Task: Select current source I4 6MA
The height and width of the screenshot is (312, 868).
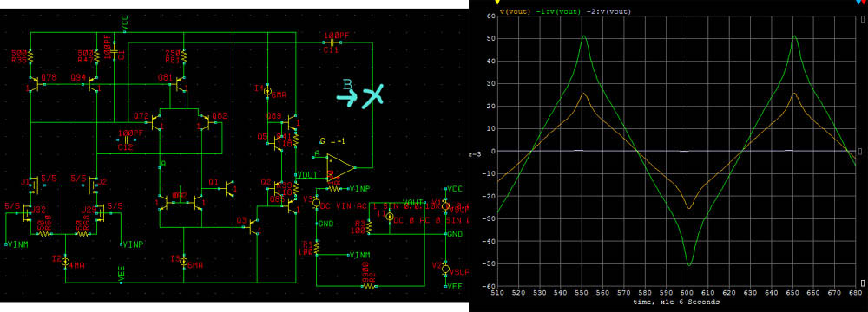Action: 267,91
